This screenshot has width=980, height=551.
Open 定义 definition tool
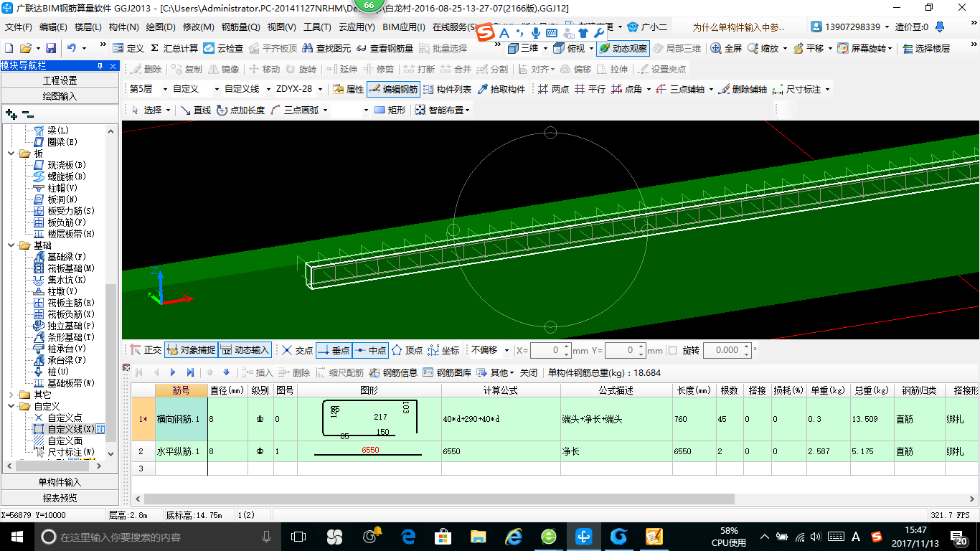pyautogui.click(x=128, y=48)
